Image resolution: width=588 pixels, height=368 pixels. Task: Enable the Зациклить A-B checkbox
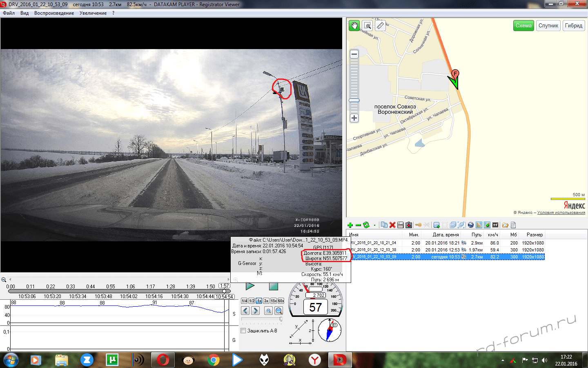coord(243,331)
